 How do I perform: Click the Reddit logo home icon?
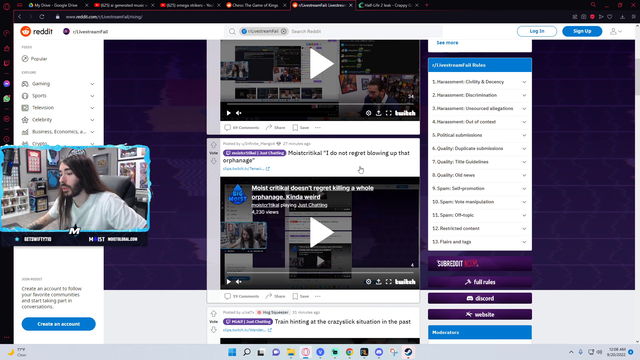click(26, 31)
